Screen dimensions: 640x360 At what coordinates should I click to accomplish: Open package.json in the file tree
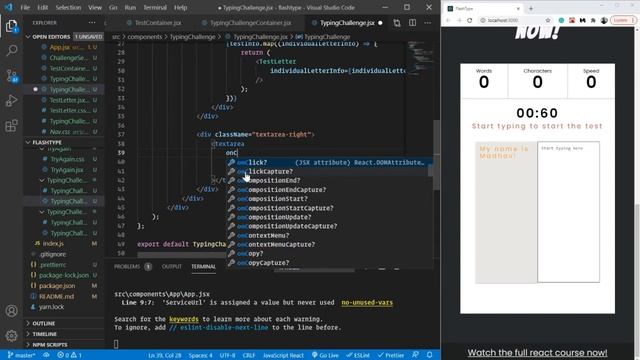click(x=57, y=286)
